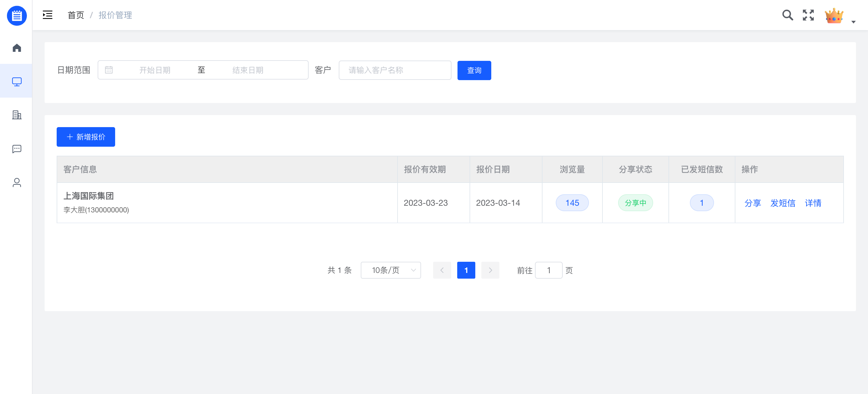Click the blue notepad app logo
This screenshot has height=394, width=868.
[17, 15]
